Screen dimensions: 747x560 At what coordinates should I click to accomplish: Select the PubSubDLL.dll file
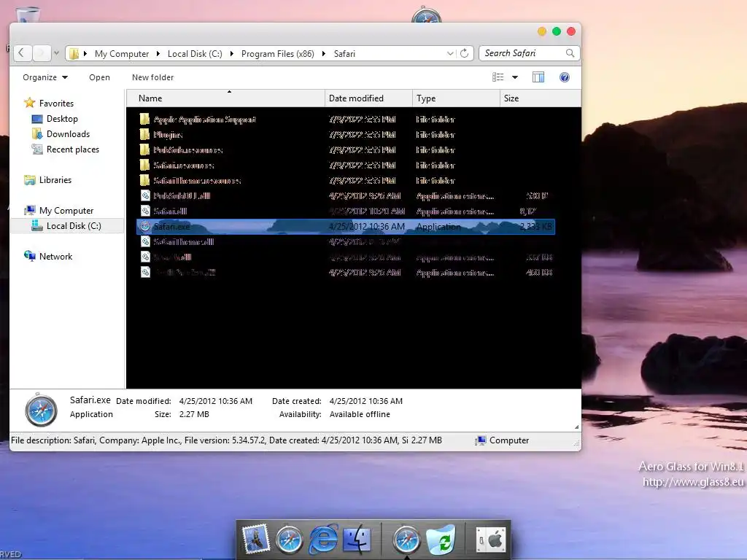tap(182, 195)
